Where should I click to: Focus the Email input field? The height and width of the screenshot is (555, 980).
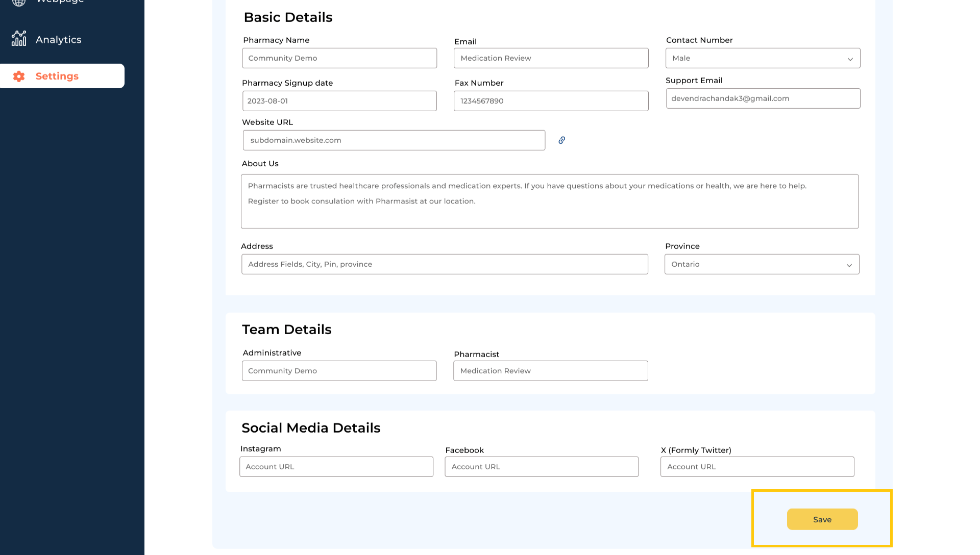point(551,58)
